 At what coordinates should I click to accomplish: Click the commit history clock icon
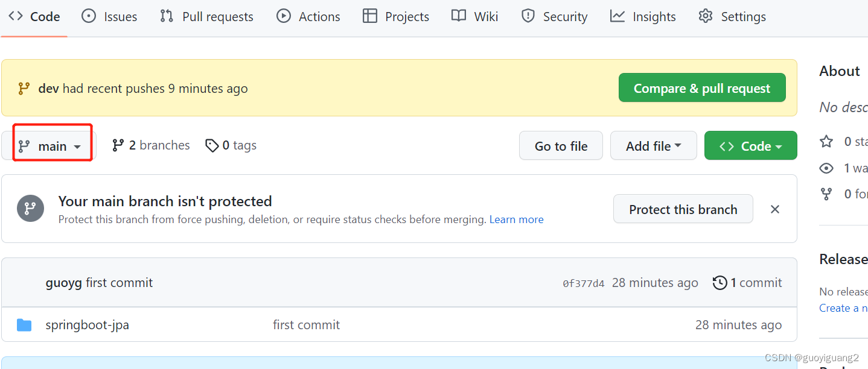coord(720,283)
